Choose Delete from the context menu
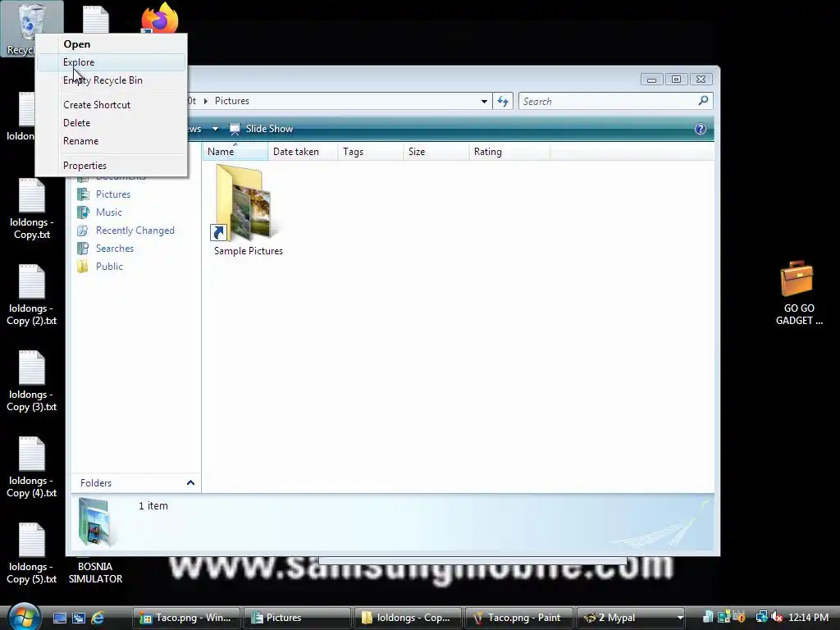Viewport: 840px width, 630px height. point(112,123)
